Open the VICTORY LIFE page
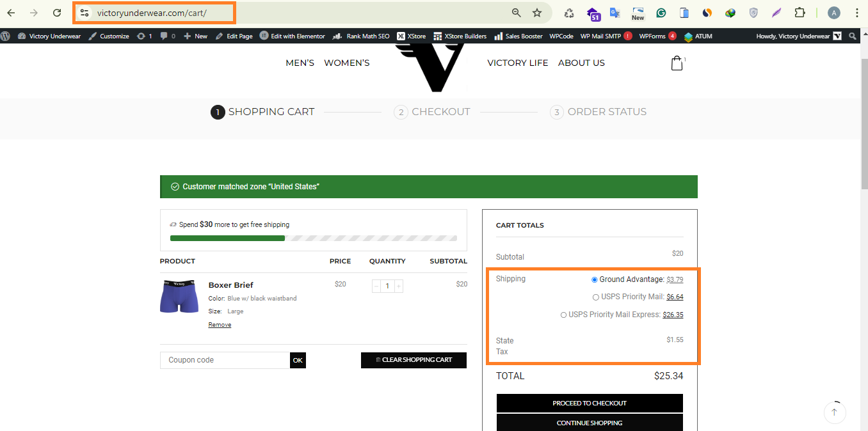Screen dimensions: 868x431 (x=518, y=63)
